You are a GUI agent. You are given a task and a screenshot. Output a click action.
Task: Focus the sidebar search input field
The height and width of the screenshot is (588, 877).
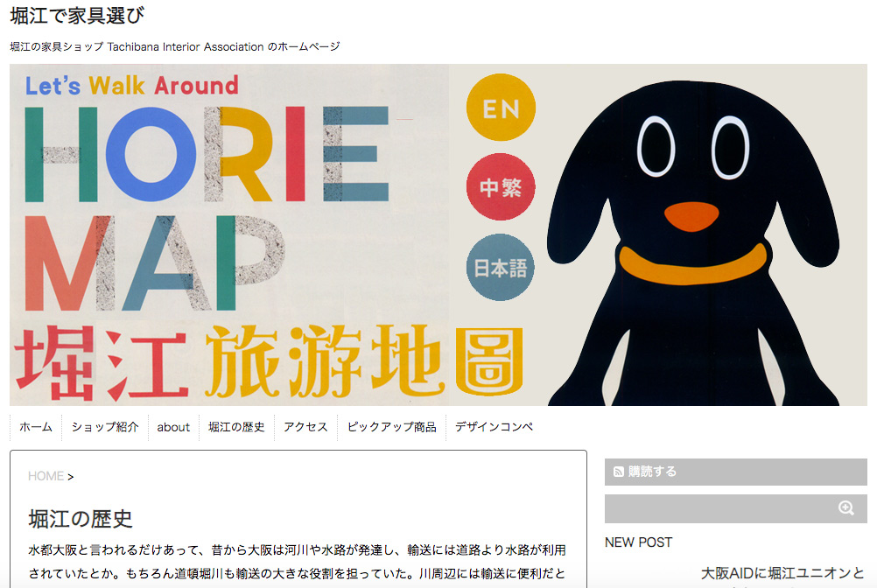point(719,508)
